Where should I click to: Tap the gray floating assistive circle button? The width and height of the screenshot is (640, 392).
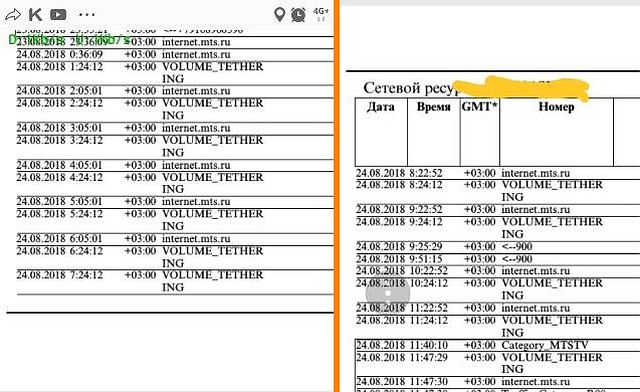(387, 293)
